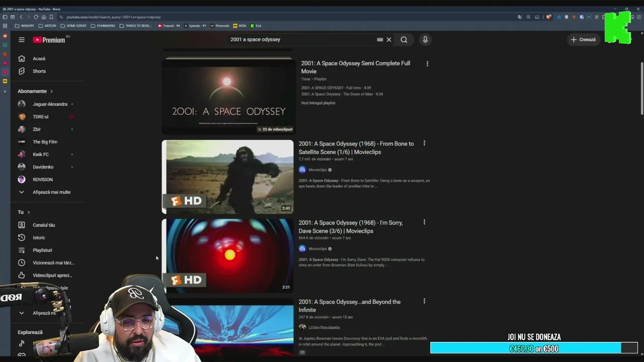Open the IMDb bookmark

(x=240, y=26)
